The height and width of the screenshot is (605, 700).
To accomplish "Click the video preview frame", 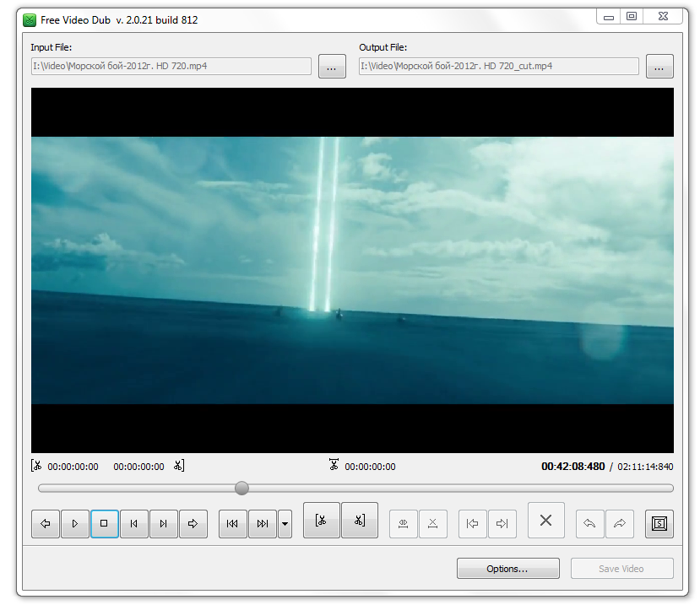I will [x=352, y=270].
